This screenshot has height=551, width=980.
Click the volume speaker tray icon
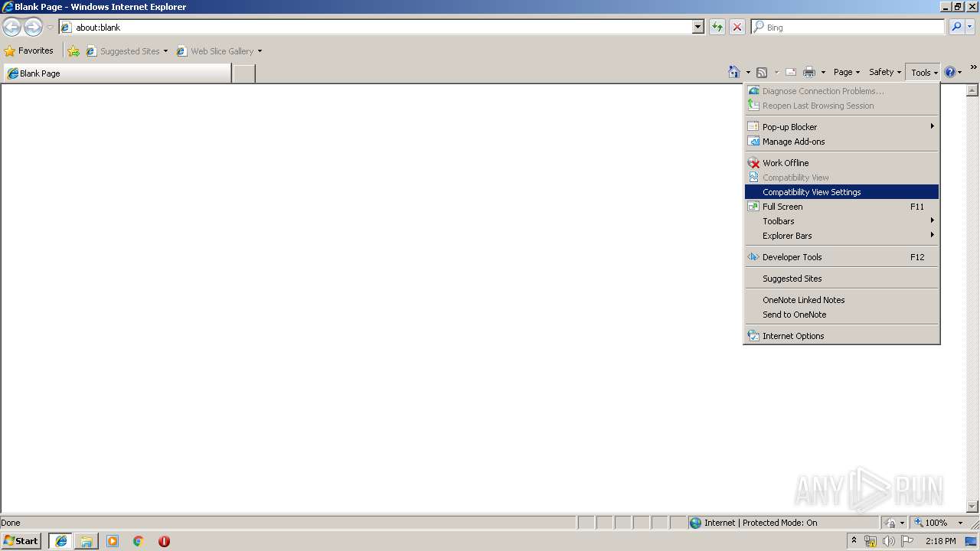point(889,541)
